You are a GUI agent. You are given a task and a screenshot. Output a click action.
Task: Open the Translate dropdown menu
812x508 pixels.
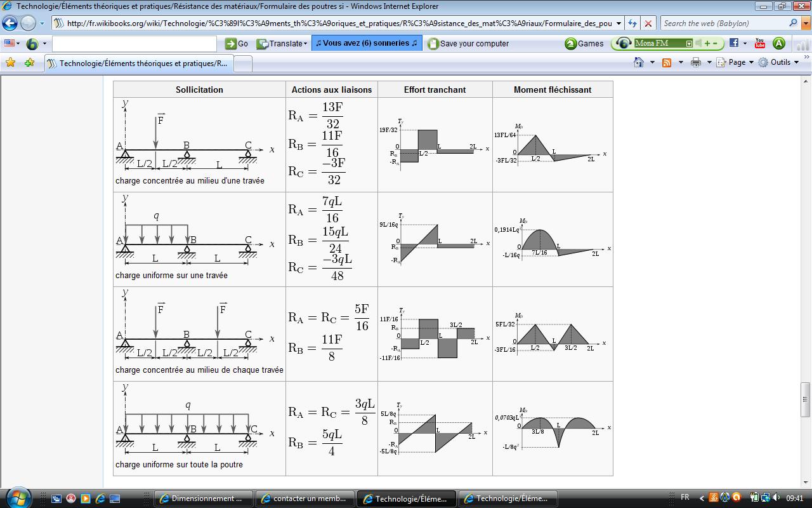(x=282, y=44)
